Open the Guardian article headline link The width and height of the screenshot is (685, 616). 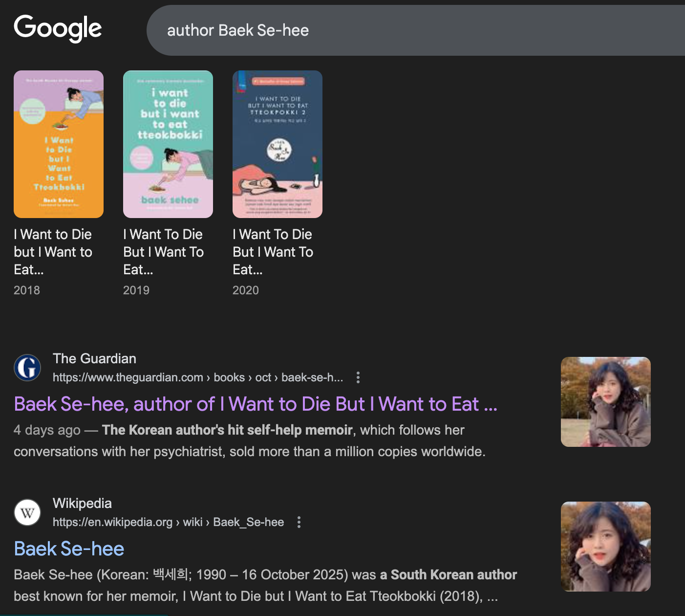tap(256, 404)
